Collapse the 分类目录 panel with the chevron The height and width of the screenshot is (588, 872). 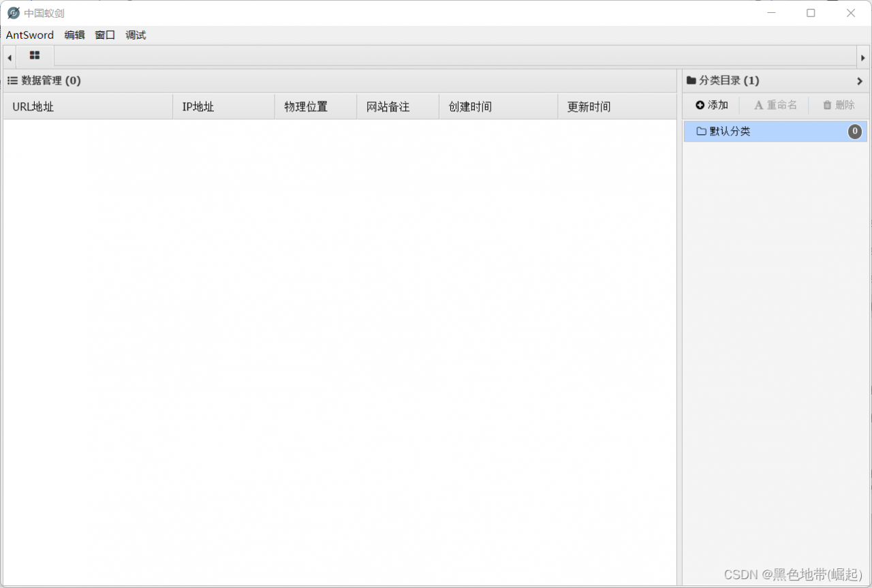click(860, 81)
